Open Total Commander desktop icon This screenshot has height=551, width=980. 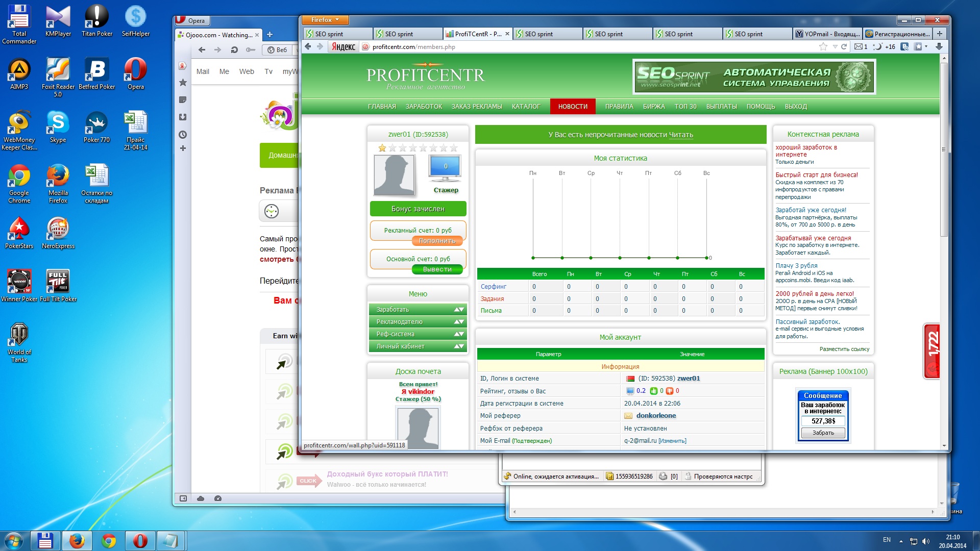pos(19,23)
